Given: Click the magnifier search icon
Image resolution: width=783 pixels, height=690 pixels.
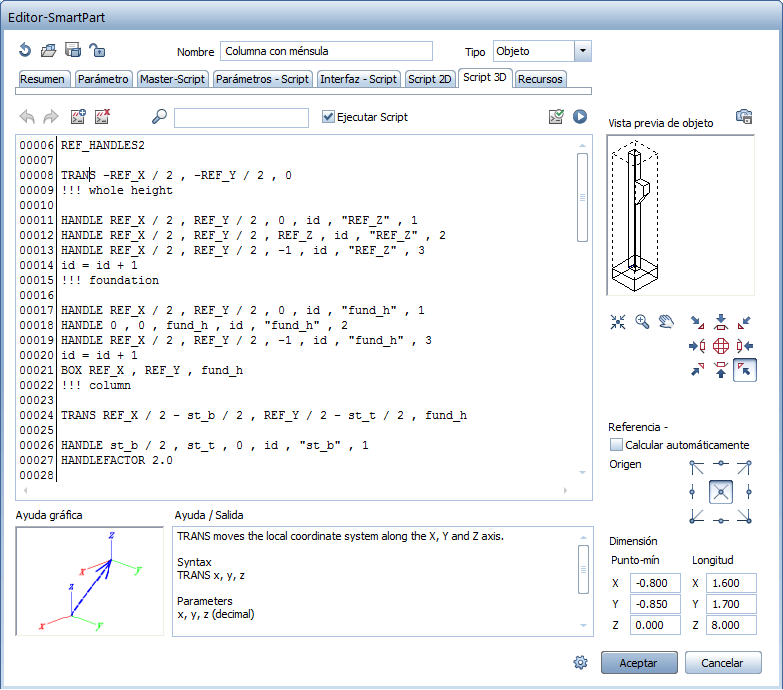Looking at the screenshot, I should 159,116.
